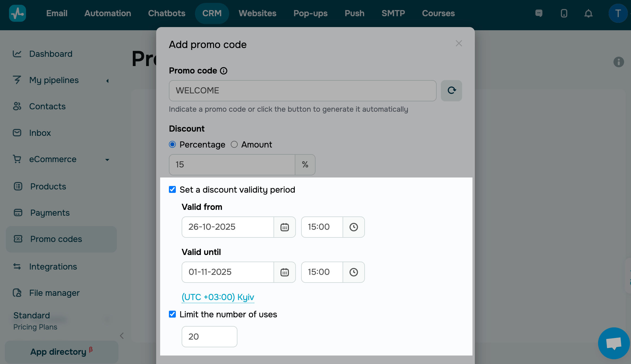Image resolution: width=631 pixels, height=364 pixels.
Task: Open the Chatbots tab
Action: coord(167,13)
